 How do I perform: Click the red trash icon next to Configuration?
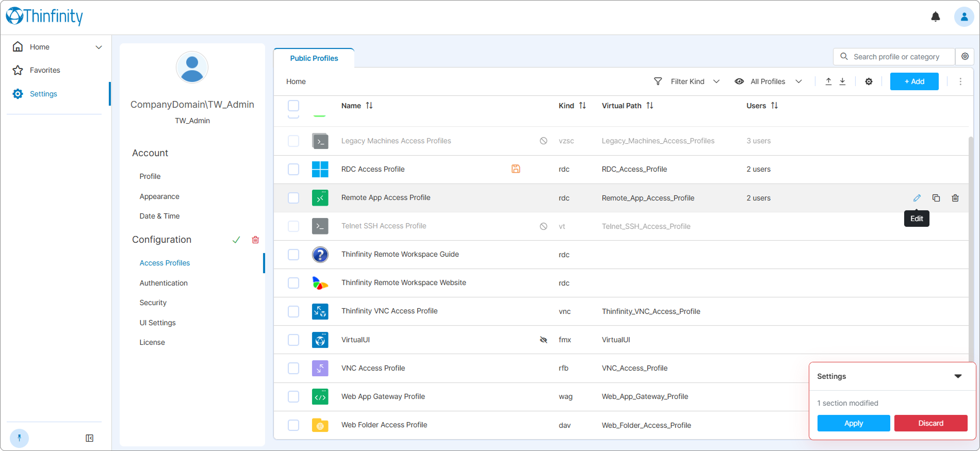[255, 240]
